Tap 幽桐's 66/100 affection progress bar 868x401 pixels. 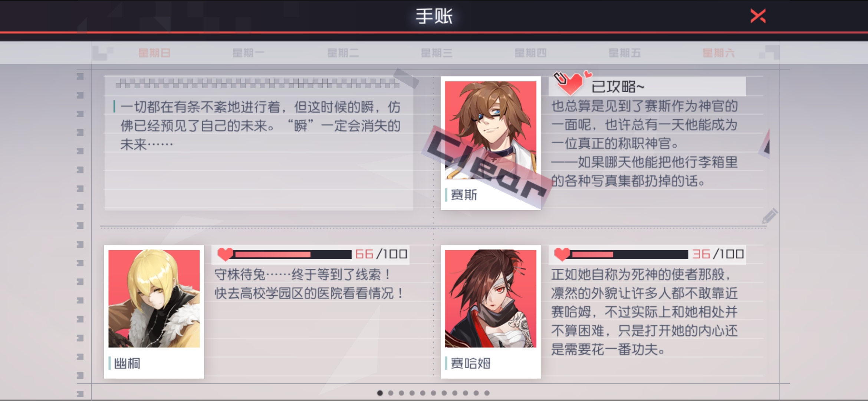click(293, 254)
